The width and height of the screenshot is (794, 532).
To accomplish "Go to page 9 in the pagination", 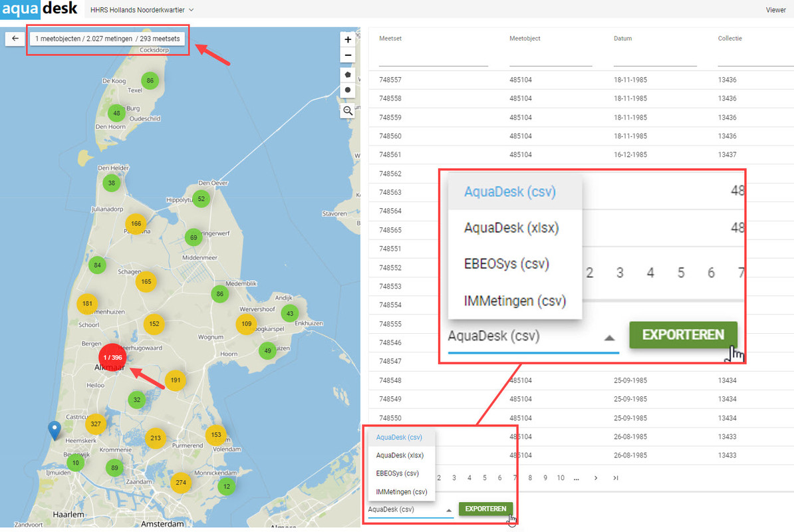I will [545, 478].
